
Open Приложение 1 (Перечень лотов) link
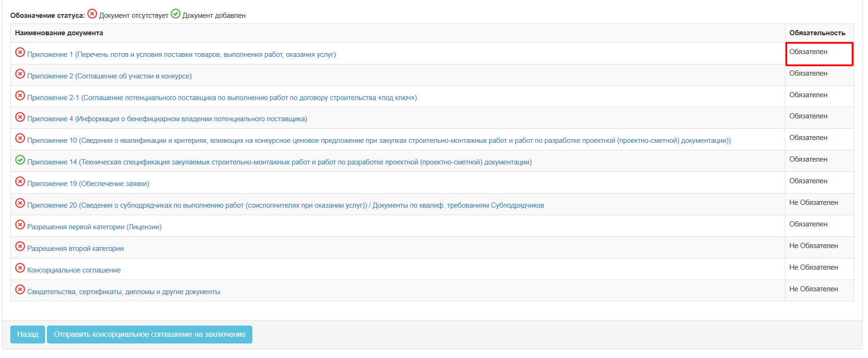pos(181,54)
